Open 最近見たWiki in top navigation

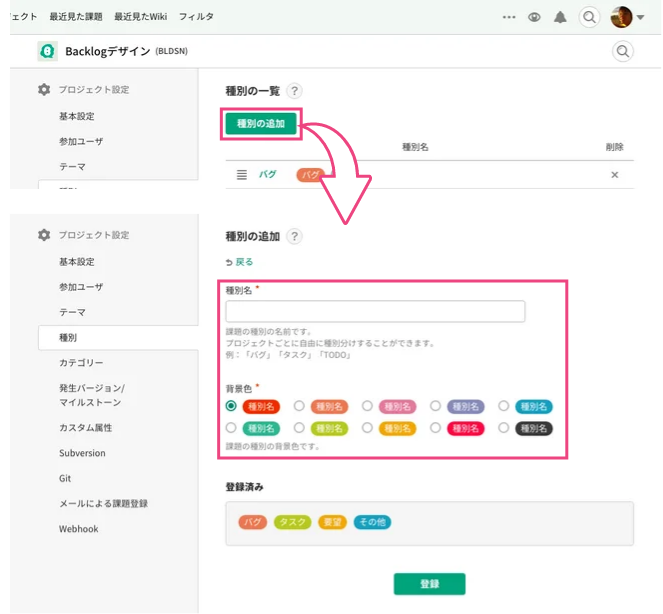pos(140,17)
